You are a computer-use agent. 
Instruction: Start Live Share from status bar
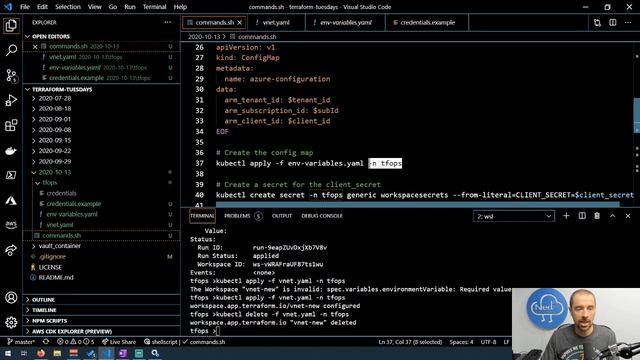tap(119, 342)
